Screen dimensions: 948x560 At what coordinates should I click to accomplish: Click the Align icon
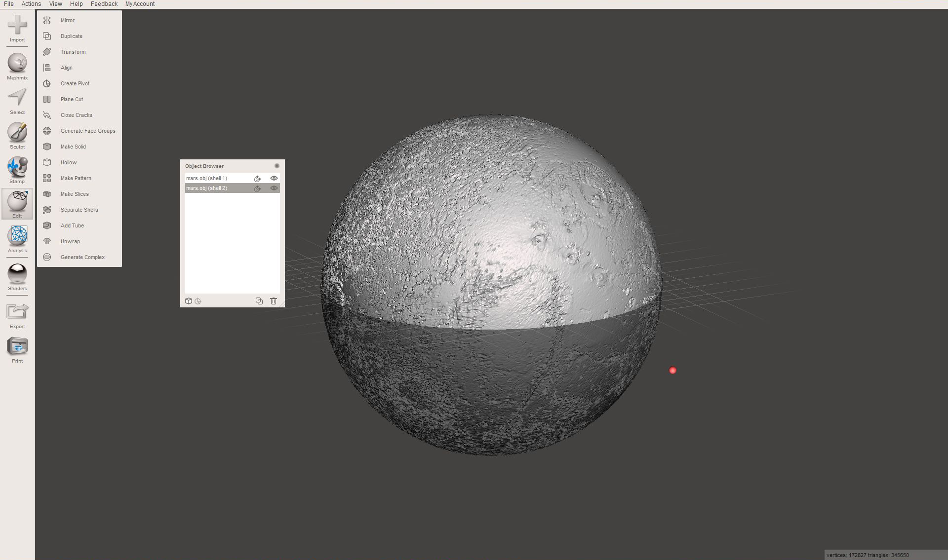pyautogui.click(x=47, y=68)
